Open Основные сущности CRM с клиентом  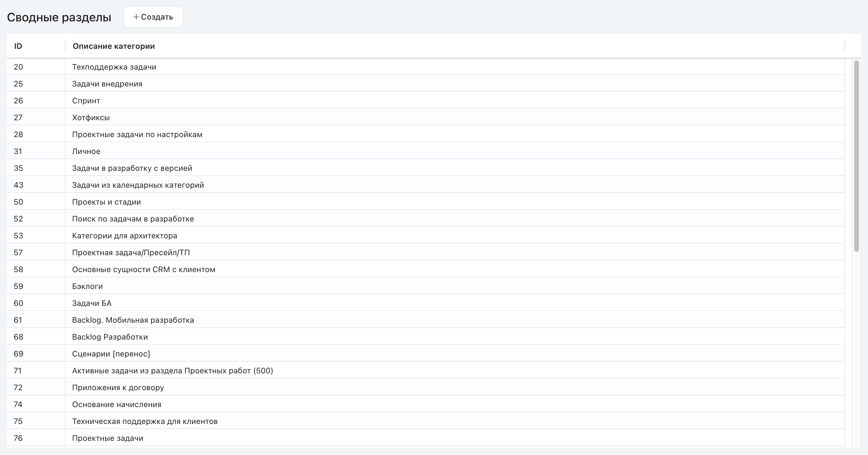(426, 269)
